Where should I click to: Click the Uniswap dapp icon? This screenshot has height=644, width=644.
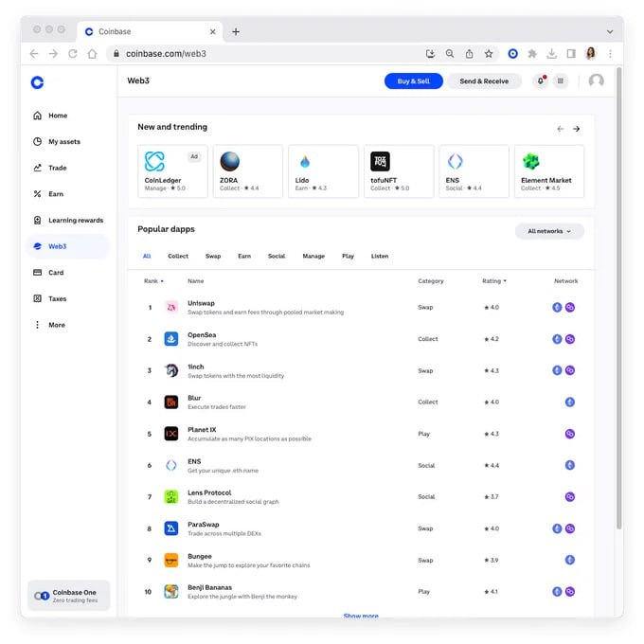click(171, 307)
